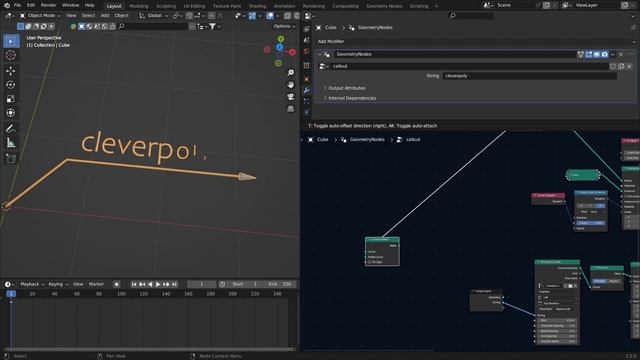Open the timeline Marker menu
Viewport: 640px width, 360px height.
point(96,284)
